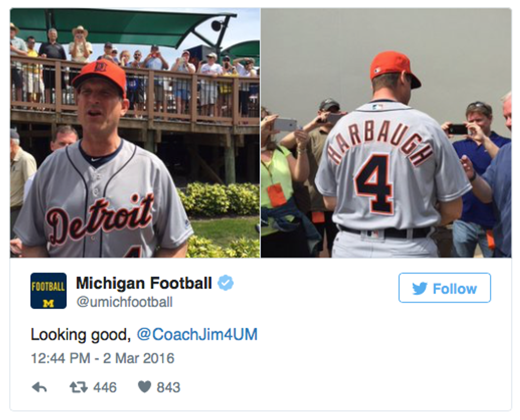Click the 446 retweet count
Screen dimensions: 520x420
coord(105,387)
